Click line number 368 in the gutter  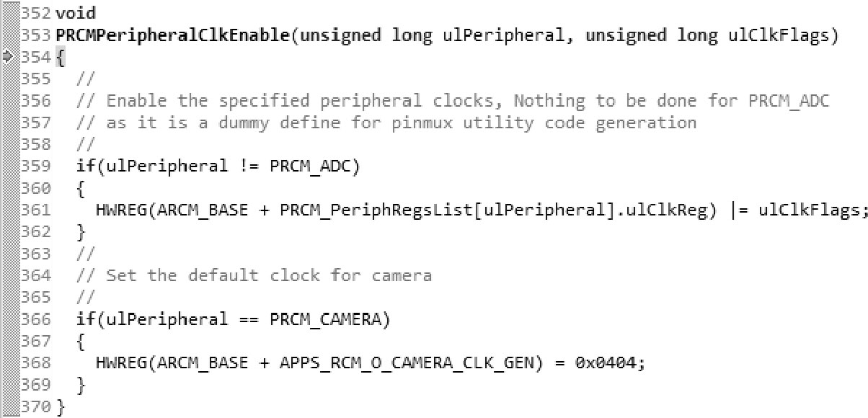pyautogui.click(x=36, y=363)
